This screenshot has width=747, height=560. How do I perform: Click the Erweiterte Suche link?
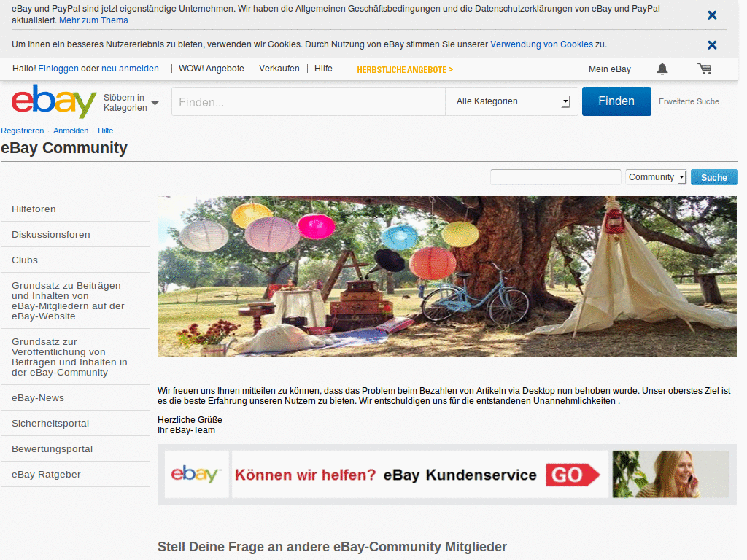(x=689, y=101)
